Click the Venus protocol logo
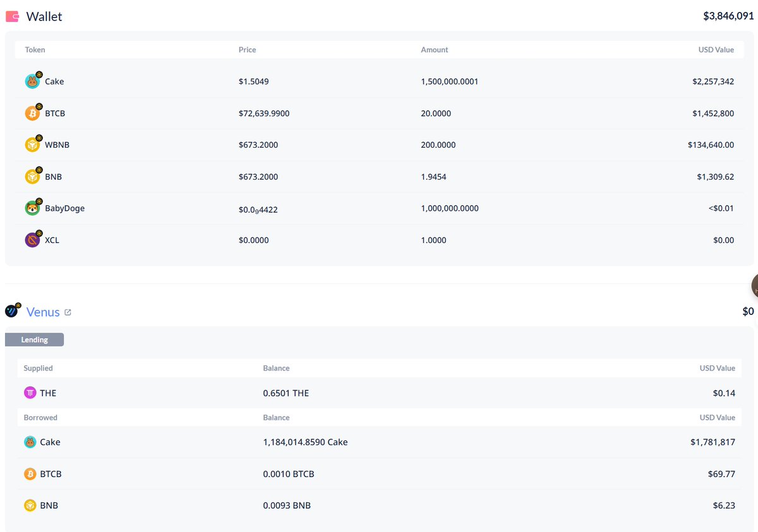Viewport: 758px width, 532px height. pyautogui.click(x=12, y=310)
